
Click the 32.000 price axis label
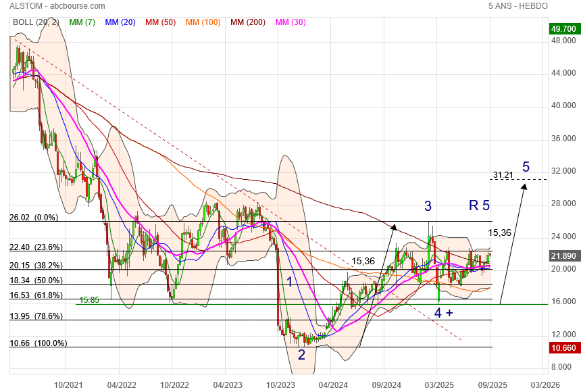point(563,171)
